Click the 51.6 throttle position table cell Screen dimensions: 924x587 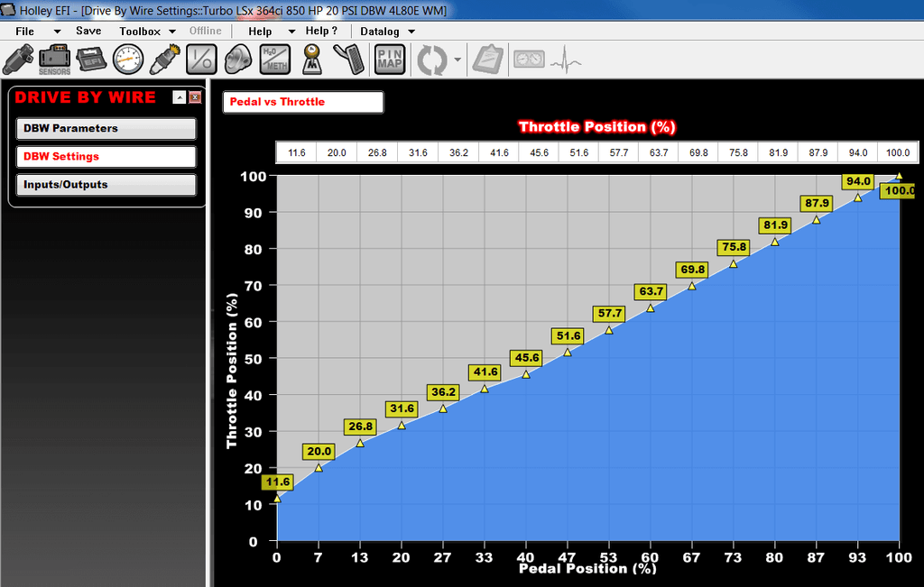[x=577, y=152]
